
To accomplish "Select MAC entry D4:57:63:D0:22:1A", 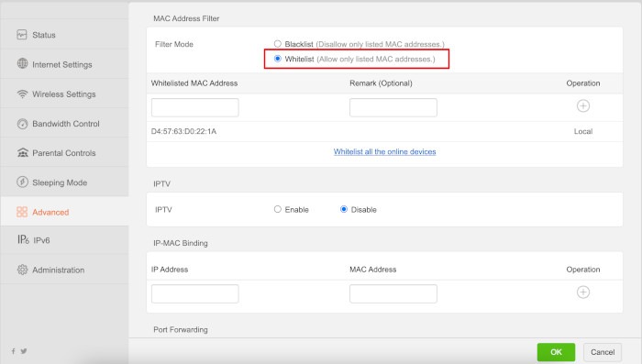I will click(183, 131).
